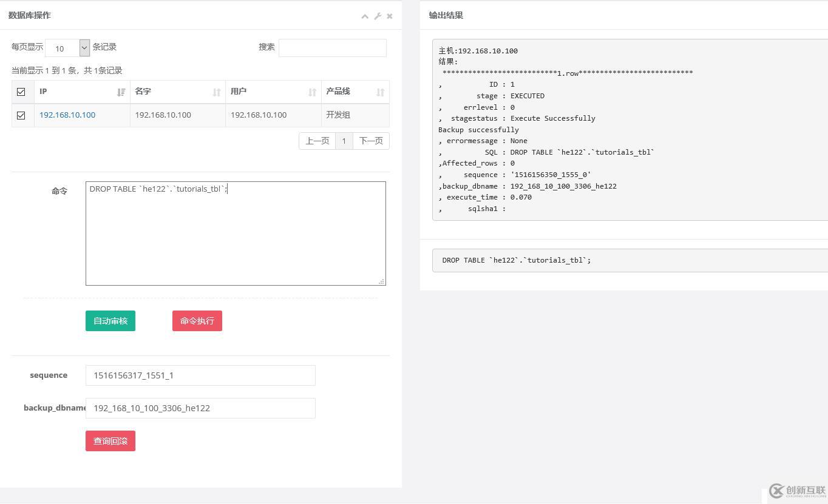828x504 pixels.
Task: Open the 192.168.10.100 IP link
Action: pos(67,115)
